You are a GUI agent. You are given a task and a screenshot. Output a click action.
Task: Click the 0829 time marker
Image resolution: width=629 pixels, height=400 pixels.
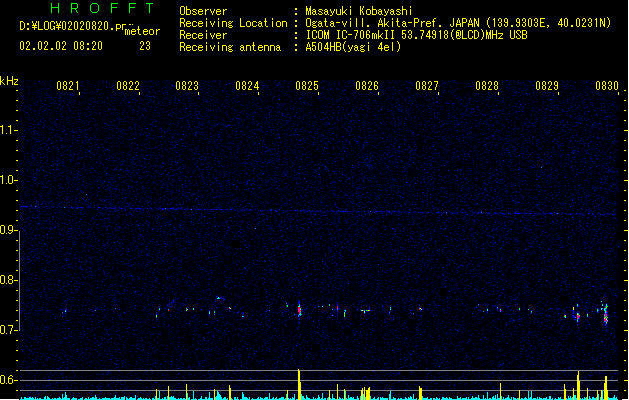(547, 86)
